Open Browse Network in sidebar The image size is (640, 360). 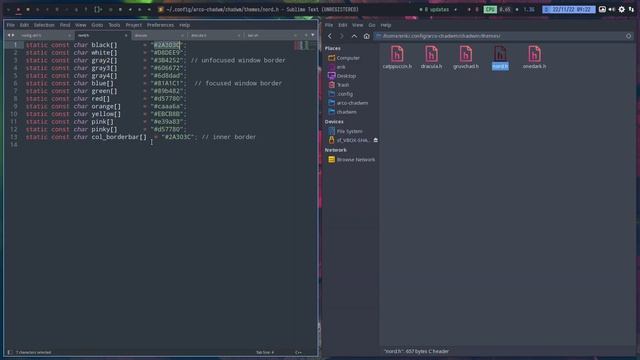[x=351, y=160]
